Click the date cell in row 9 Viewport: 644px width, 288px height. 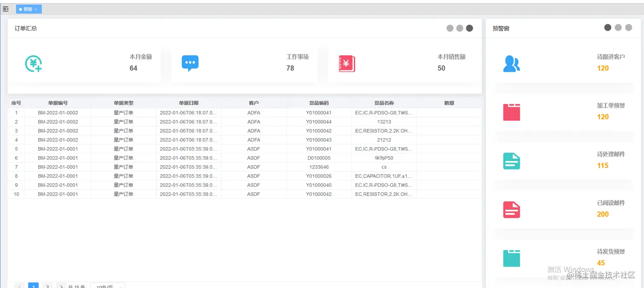pyautogui.click(x=189, y=185)
